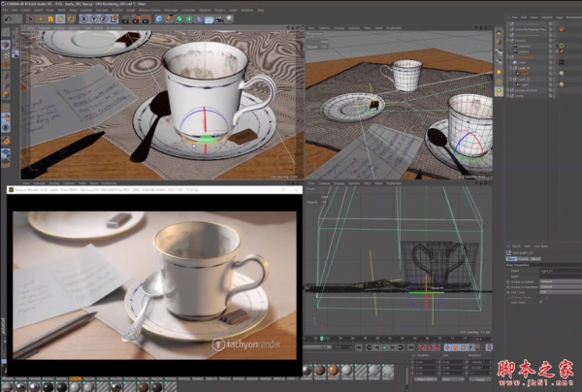Toggle enable checkmark of Light under Light_02
The width and height of the screenshot is (582, 392).
(555, 84)
